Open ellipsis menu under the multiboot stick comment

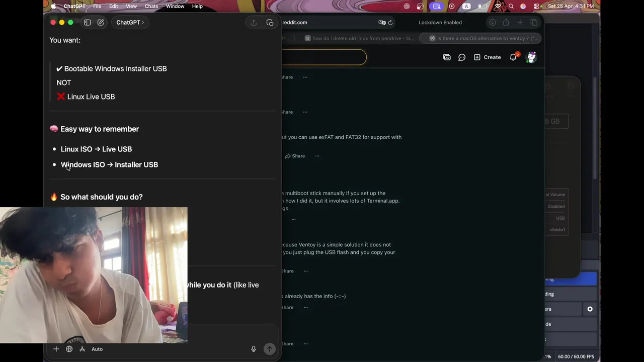pos(294,219)
